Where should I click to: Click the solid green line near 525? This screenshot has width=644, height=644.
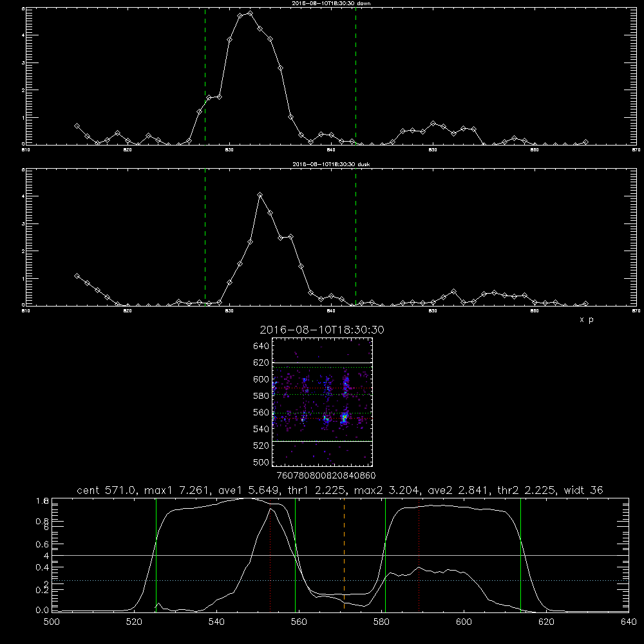click(156, 554)
